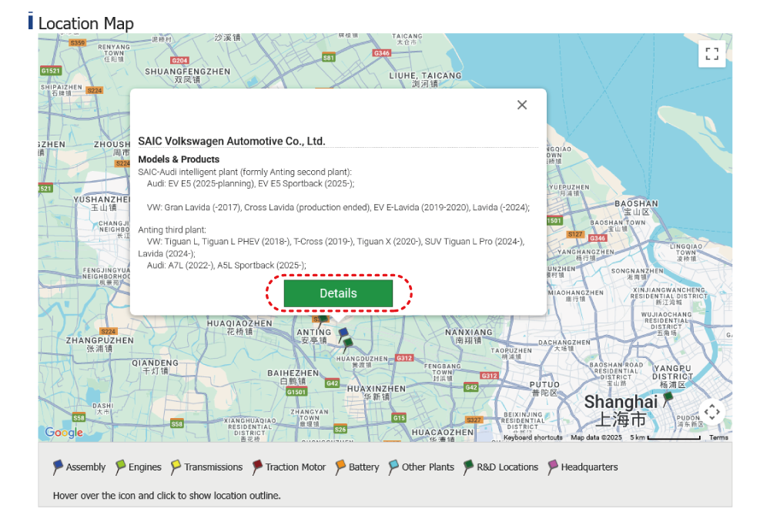Click the Google logo on map
Image resolution: width=770 pixels, height=532 pixels.
(x=64, y=433)
